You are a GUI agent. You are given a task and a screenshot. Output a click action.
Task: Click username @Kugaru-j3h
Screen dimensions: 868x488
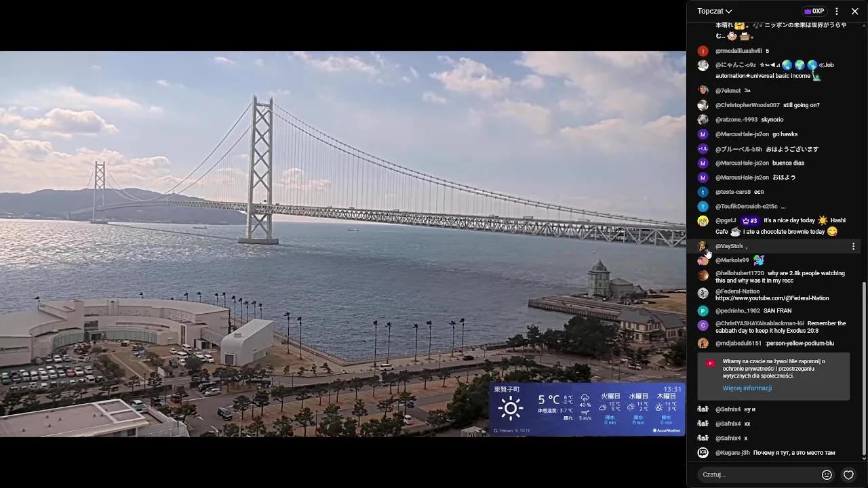[732, 453]
